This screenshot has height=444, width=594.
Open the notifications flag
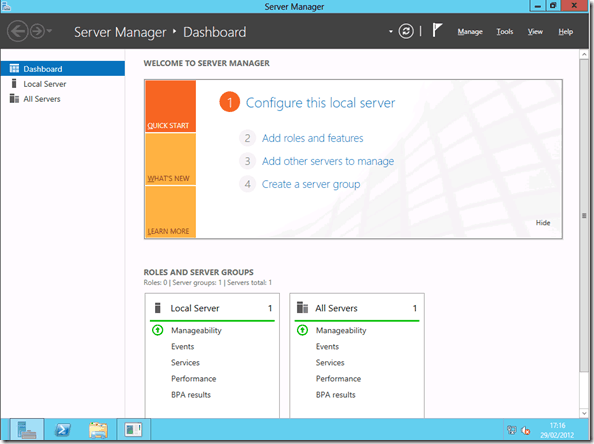pos(437,30)
